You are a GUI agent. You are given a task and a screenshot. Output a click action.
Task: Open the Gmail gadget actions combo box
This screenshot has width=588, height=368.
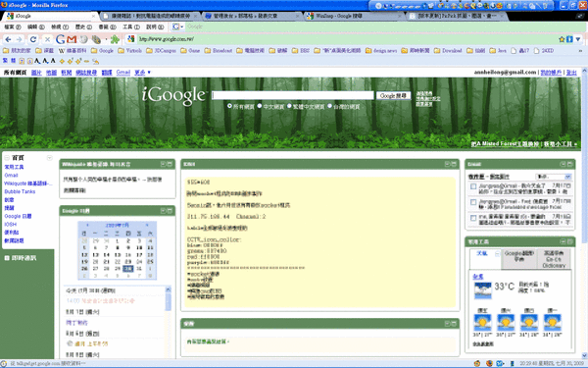pos(553,177)
